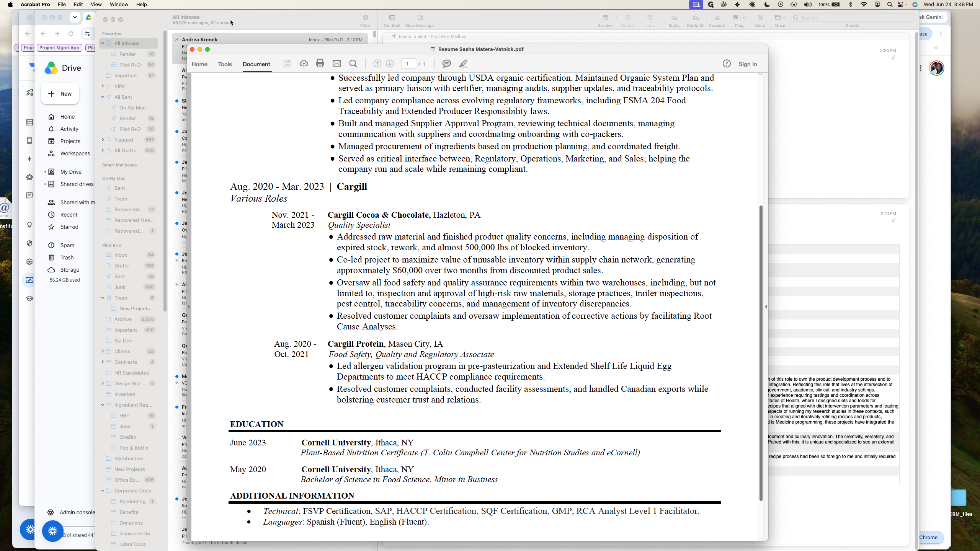This screenshot has width=980, height=551.
Task: Click the Acrobat document vertical scrollbar
Action: click(x=761, y=353)
